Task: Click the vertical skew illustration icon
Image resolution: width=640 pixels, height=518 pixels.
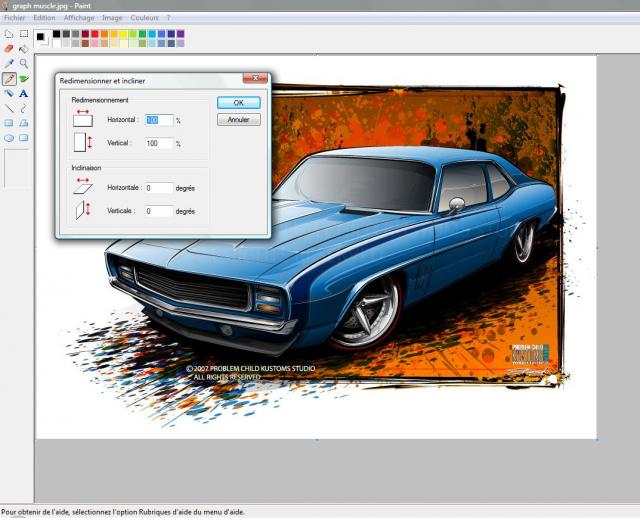Action: pos(83,210)
